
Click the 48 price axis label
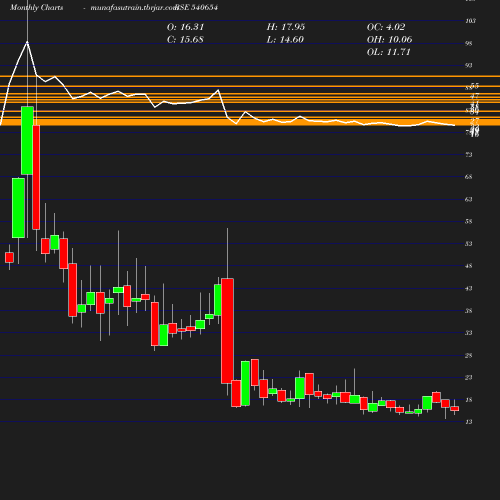pos(469,266)
